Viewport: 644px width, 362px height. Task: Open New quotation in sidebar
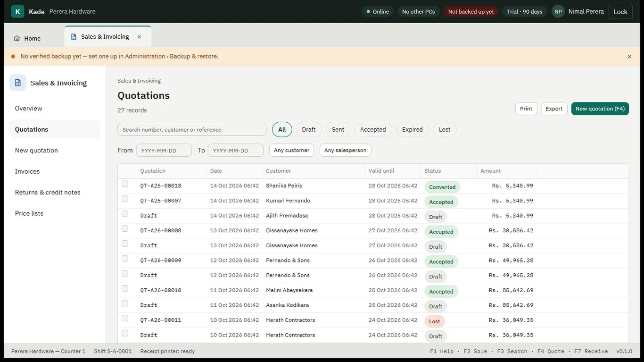tap(55, 151)
